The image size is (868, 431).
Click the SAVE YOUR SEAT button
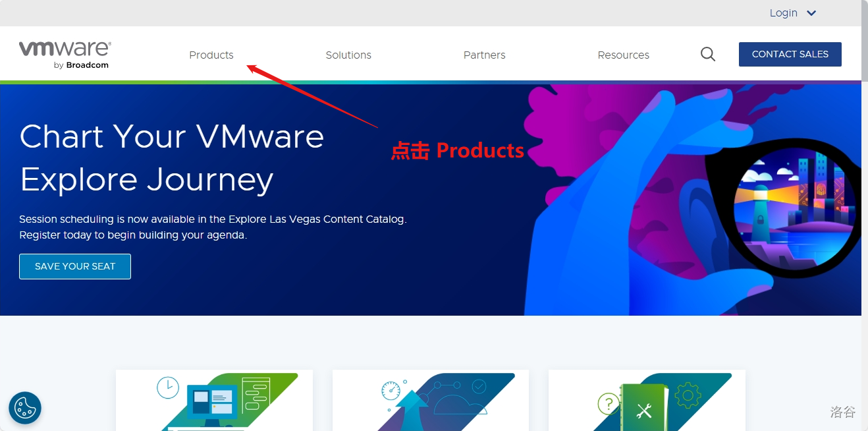tap(75, 266)
